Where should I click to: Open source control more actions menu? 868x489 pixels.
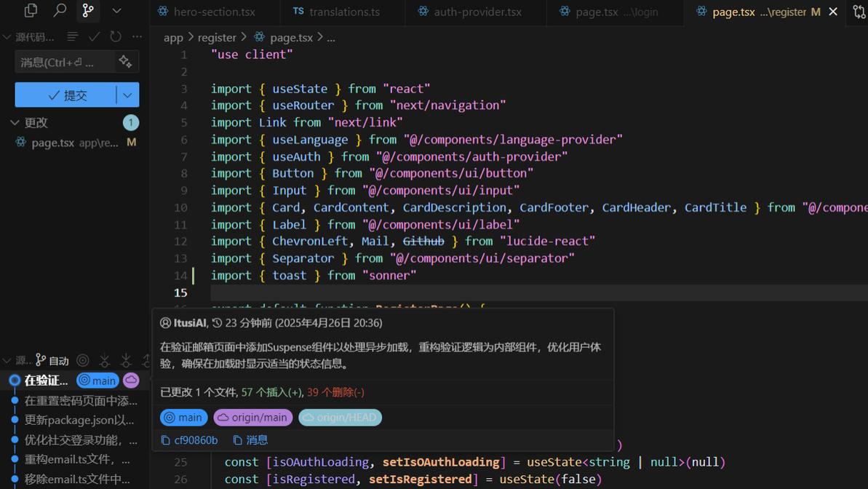point(137,36)
